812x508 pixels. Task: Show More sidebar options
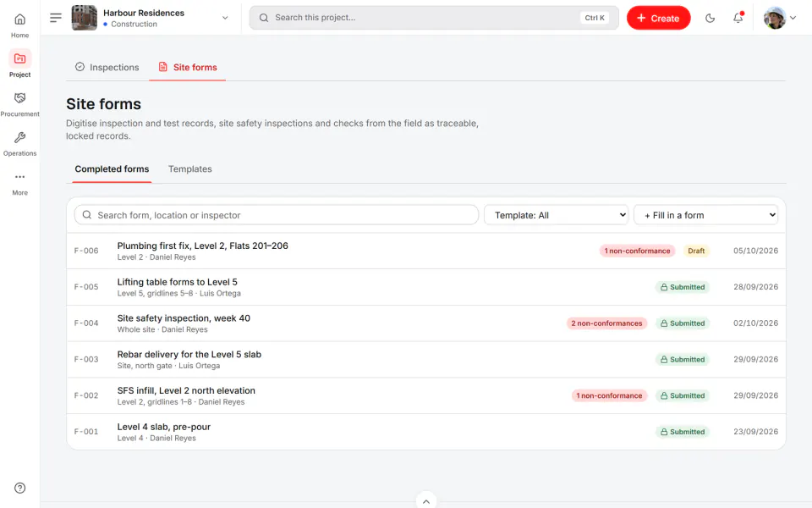click(x=19, y=183)
